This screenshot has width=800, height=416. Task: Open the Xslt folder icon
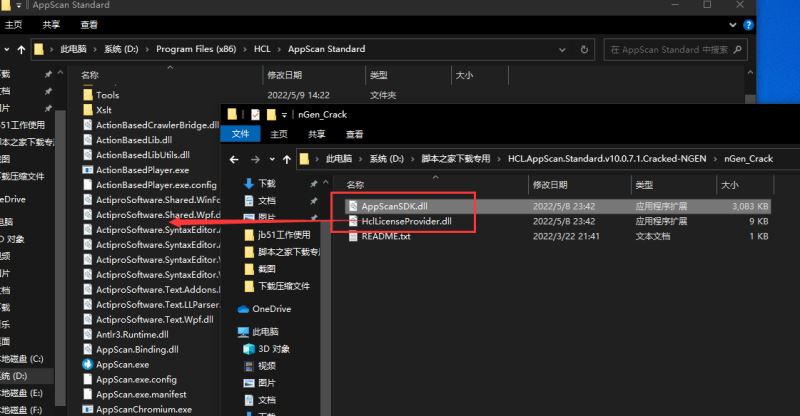(x=88, y=110)
